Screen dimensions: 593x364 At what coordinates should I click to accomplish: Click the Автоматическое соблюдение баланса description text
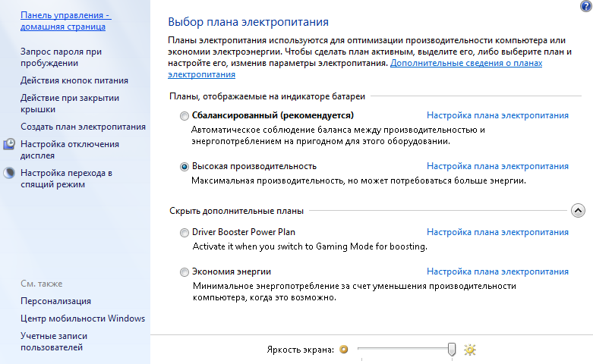pyautogui.click(x=338, y=136)
